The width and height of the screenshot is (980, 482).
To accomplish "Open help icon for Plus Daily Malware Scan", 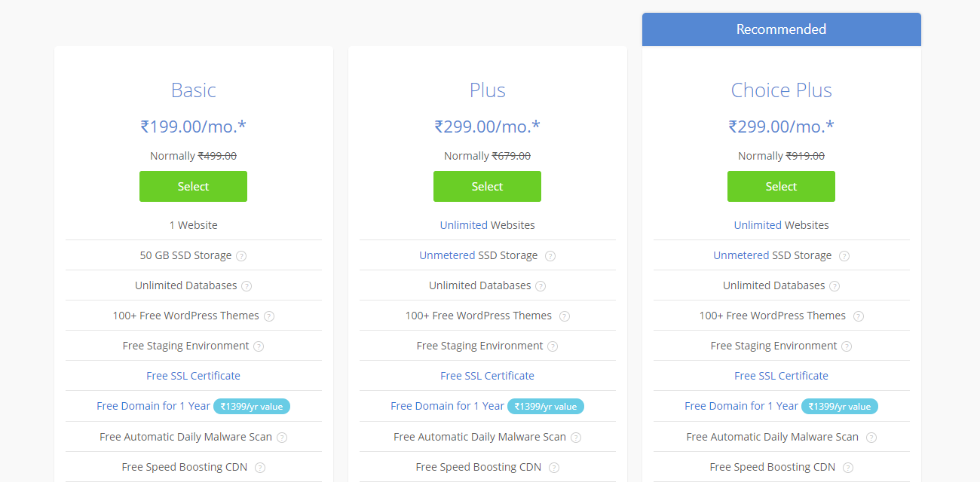I will click(x=576, y=438).
